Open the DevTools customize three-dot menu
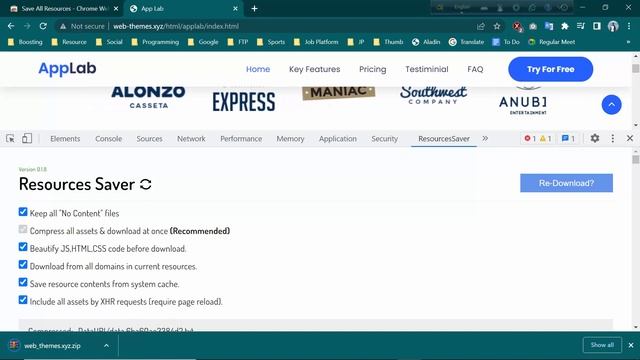Image resolution: width=640 pixels, height=360 pixels. (x=613, y=138)
